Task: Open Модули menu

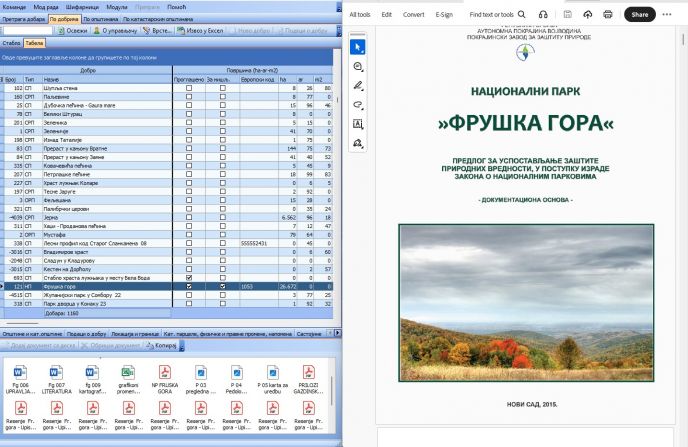Action: (117, 7)
